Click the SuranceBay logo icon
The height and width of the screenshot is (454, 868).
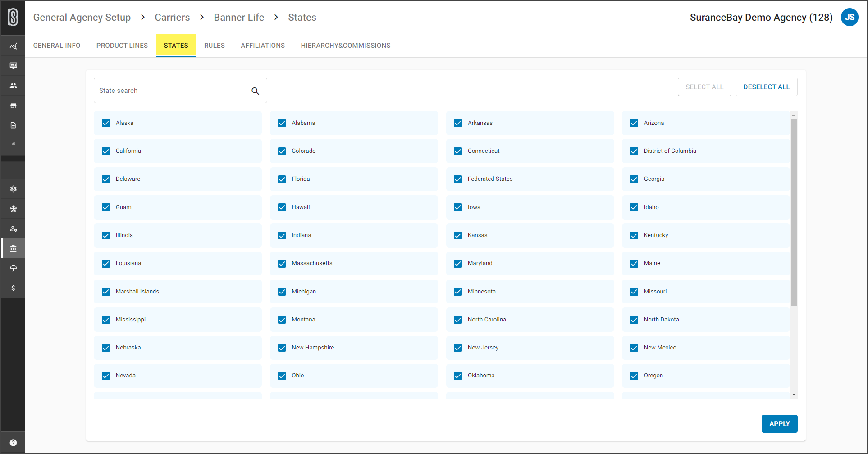coord(13,18)
